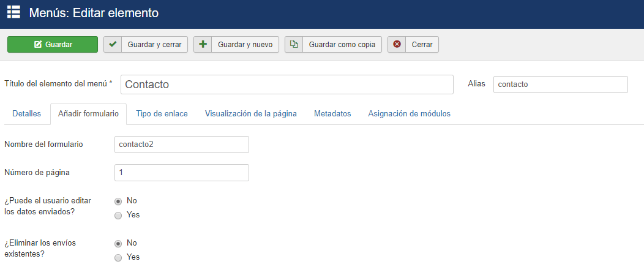Click the 'Nombre del formulario' label

pos(43,145)
